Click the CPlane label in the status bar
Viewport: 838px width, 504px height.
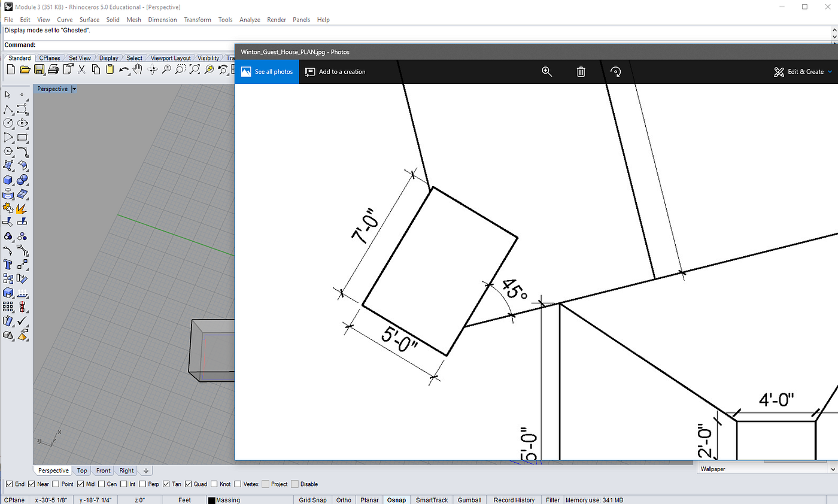coord(15,500)
